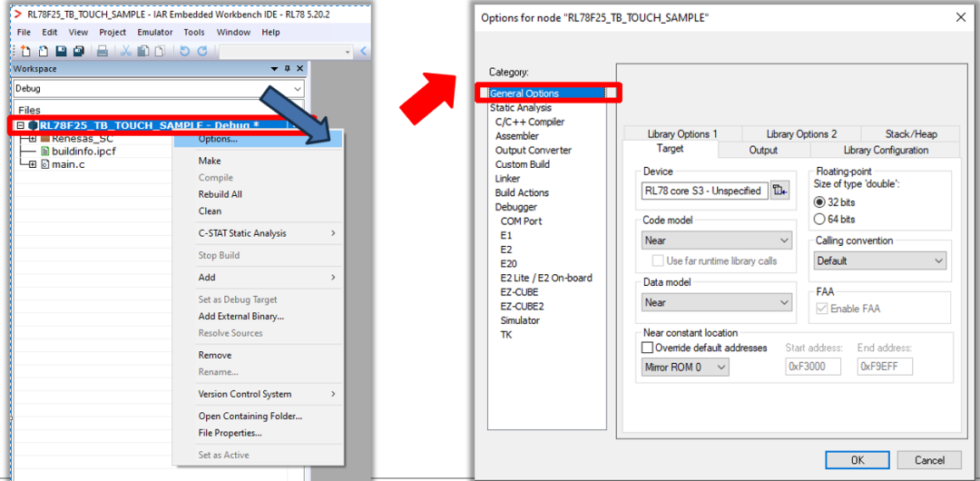Expand the main.c tree node
The width and height of the screenshot is (980, 481).
33,164
